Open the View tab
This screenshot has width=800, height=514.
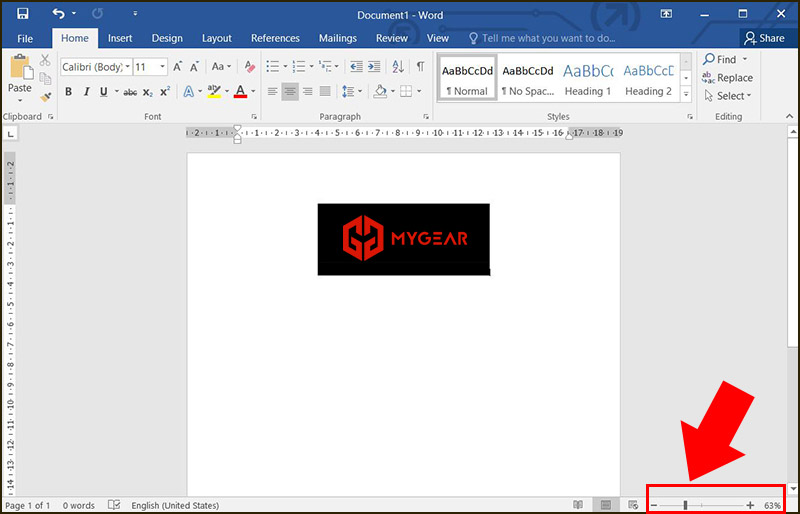437,38
